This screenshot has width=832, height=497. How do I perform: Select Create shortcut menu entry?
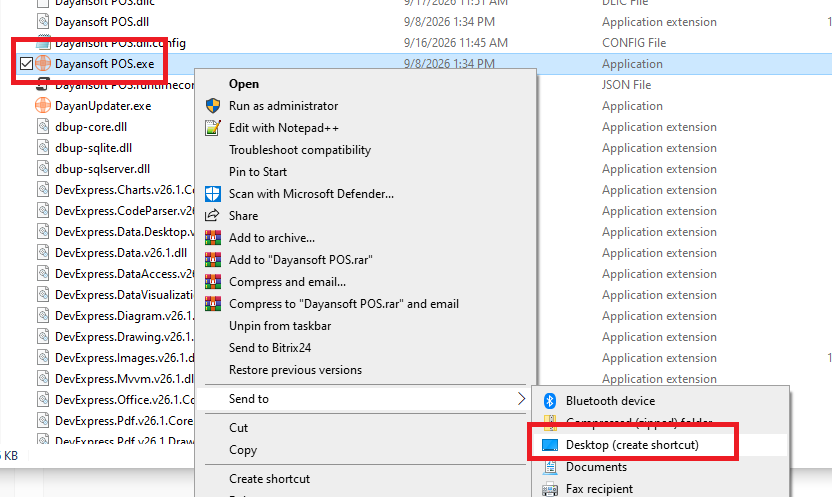pos(270,478)
